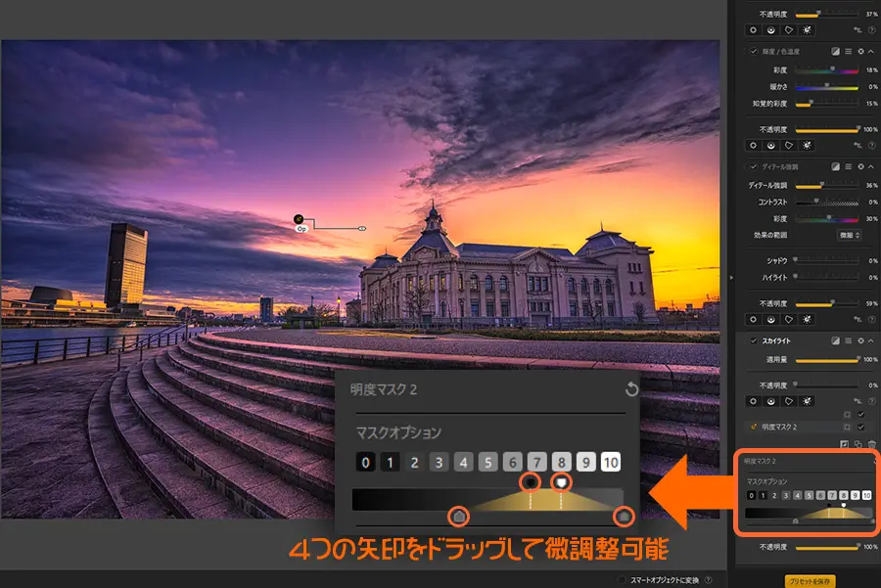
Task: Select control point tool under ディテール強調 section
Action: click(x=753, y=320)
